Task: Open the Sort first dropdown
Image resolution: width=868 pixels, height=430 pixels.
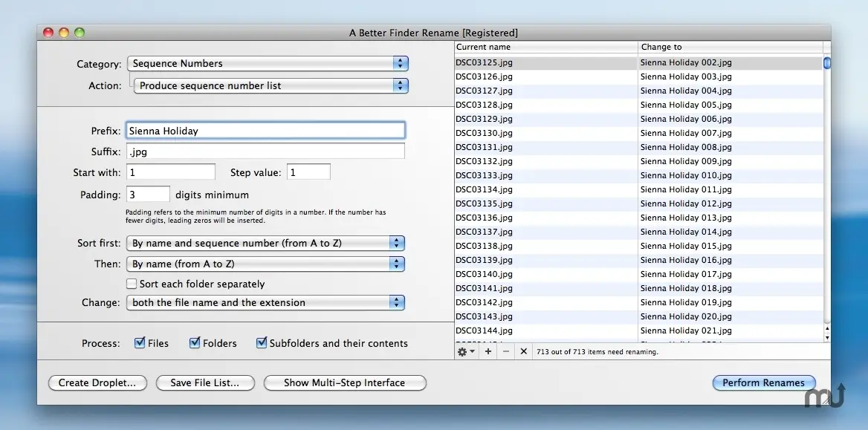Action: [266, 243]
